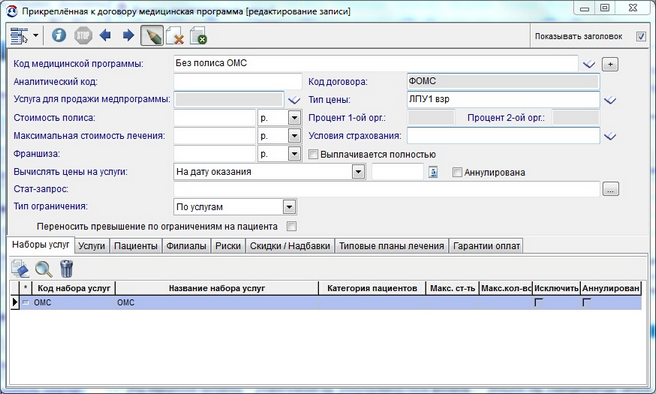This screenshot has height=394, width=656.
Task: Minimize the window from the title bar
Action: [584, 8]
